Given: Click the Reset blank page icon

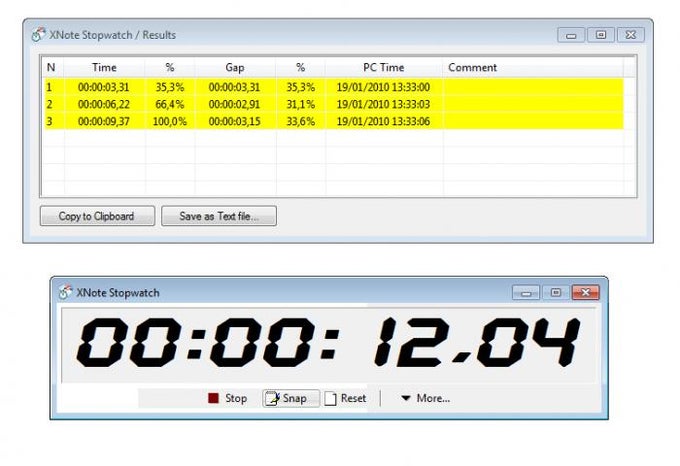Looking at the screenshot, I should click(x=330, y=398).
